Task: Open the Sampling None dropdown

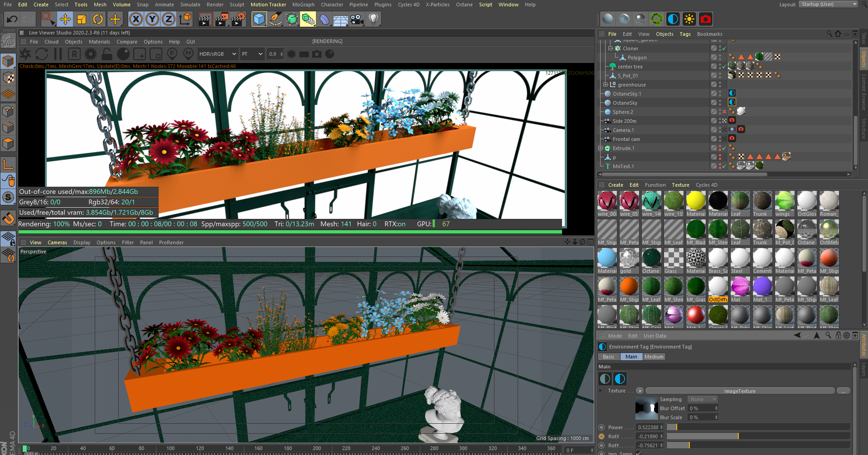Action: (x=702, y=399)
